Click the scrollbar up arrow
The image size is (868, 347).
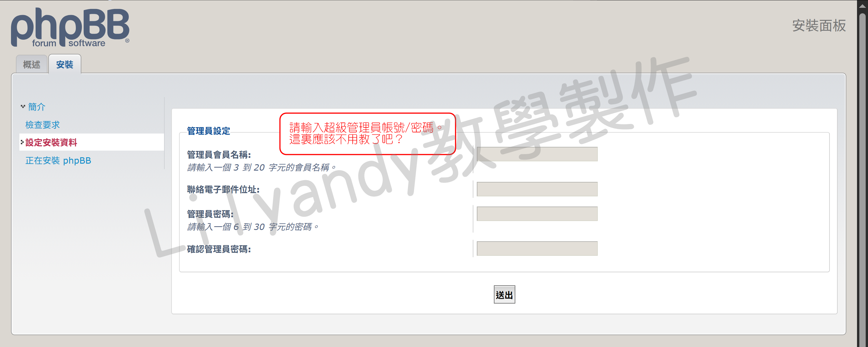[x=862, y=6]
